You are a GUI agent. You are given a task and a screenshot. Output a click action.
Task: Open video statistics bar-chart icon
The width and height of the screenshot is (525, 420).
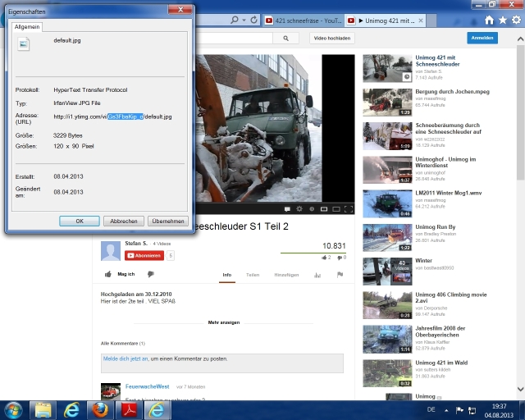pos(317,275)
